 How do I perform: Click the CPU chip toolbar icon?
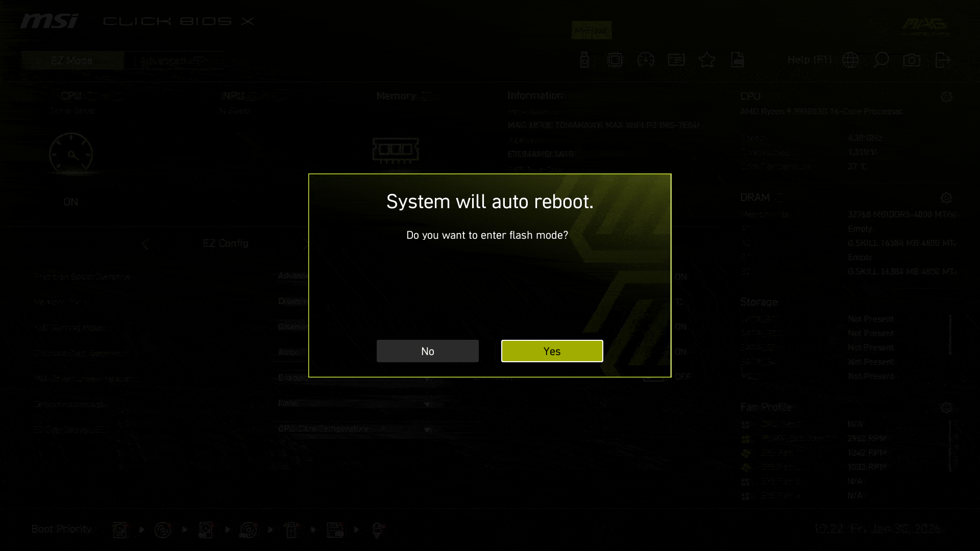tap(615, 60)
